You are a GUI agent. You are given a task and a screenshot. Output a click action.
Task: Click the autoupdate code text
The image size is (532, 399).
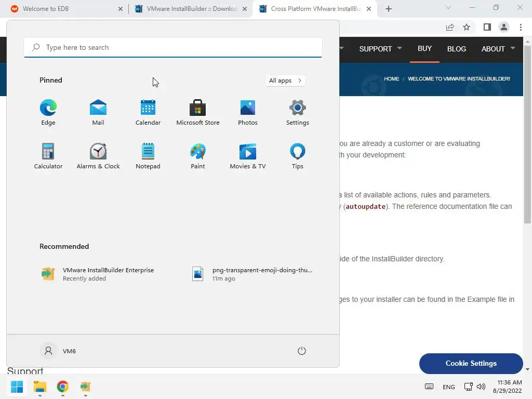click(365, 206)
